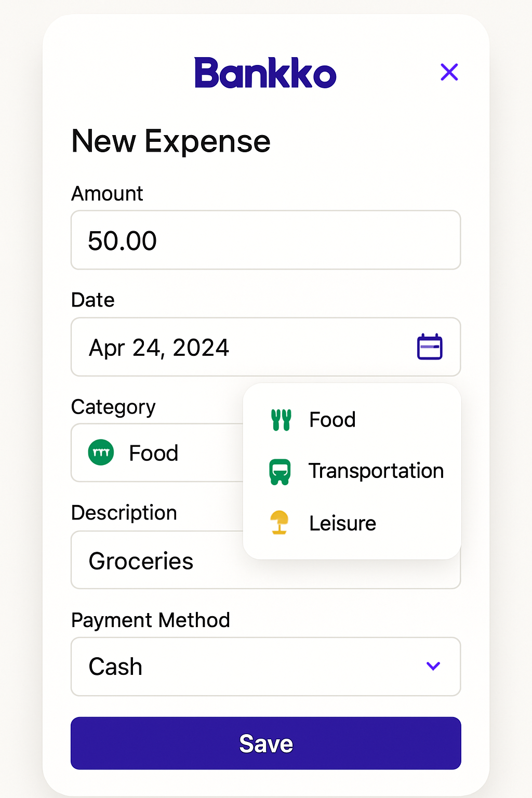Click the yellow Leisure icon
Viewport: 532px width, 798px height.
pyautogui.click(x=280, y=523)
